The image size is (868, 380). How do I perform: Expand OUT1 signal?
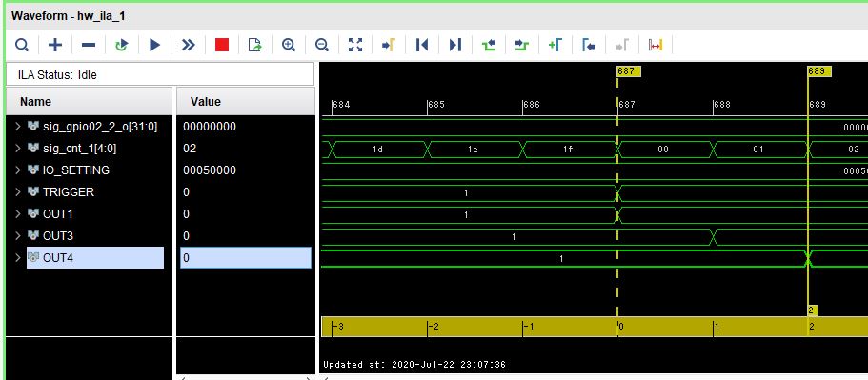(18, 214)
